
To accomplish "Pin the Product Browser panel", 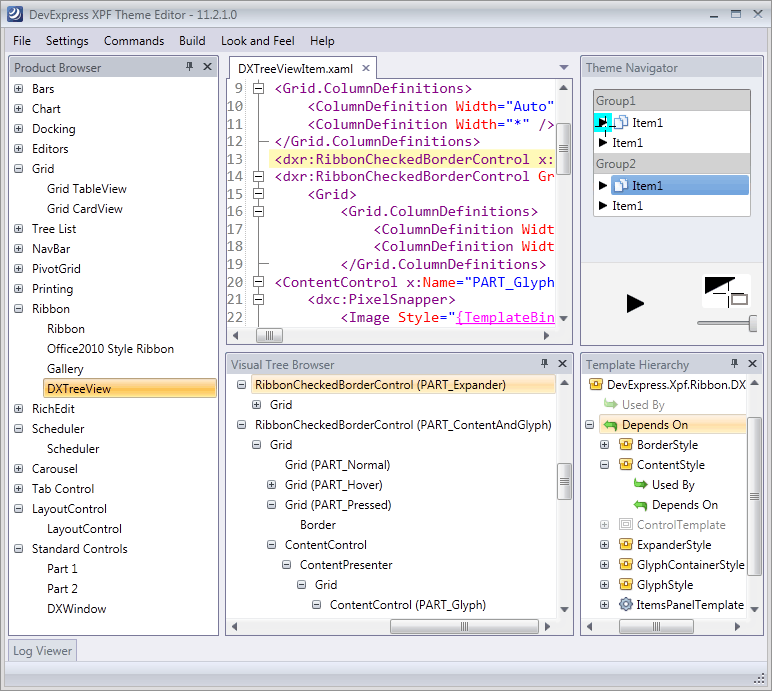I will tap(190, 66).
